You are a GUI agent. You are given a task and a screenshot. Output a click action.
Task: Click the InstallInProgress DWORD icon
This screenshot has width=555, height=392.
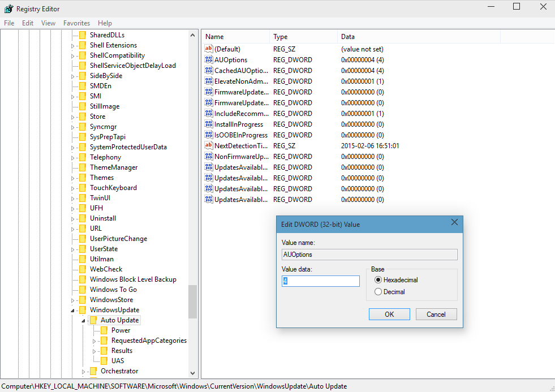209,124
